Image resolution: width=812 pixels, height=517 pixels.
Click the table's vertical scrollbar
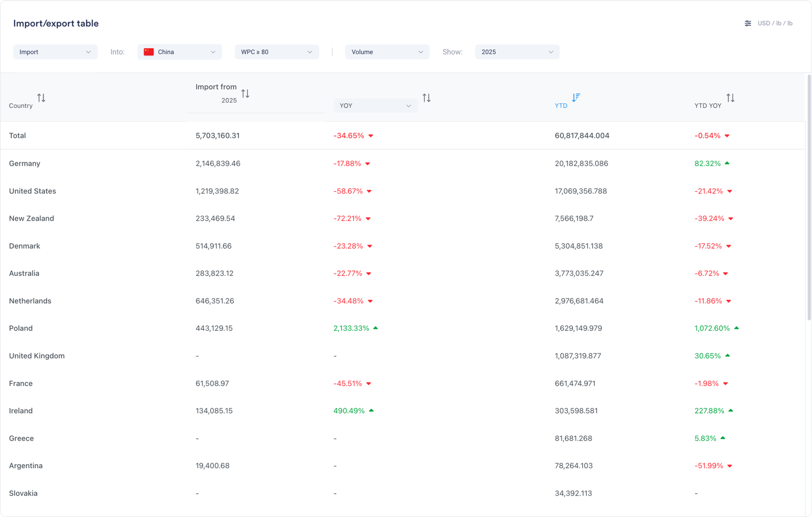808,198
